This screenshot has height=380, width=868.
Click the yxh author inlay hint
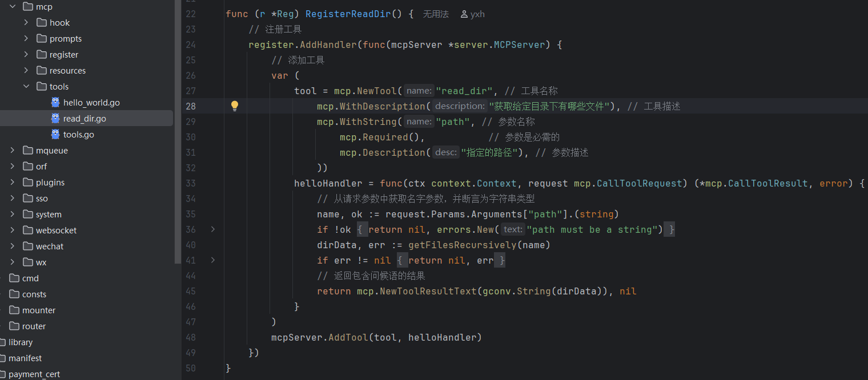(x=477, y=14)
